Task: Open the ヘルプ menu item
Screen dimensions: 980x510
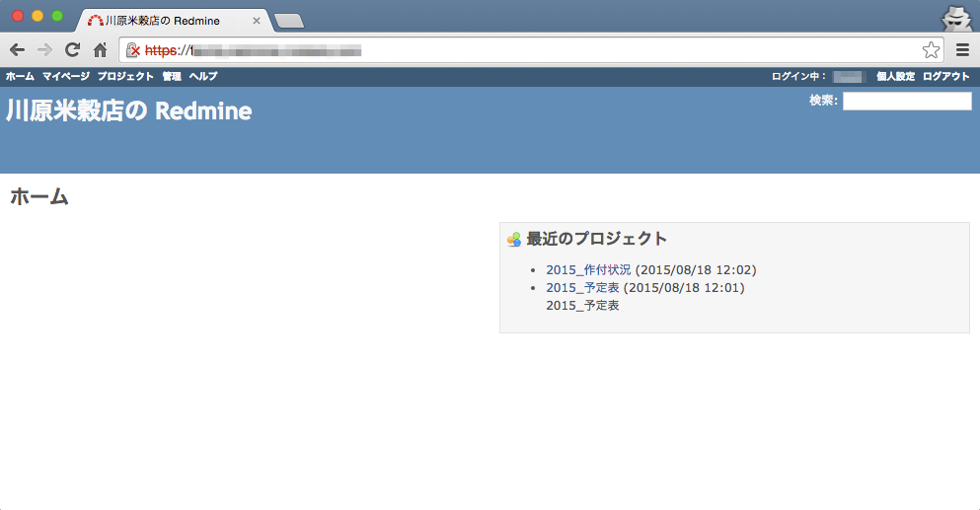Action: click(203, 76)
